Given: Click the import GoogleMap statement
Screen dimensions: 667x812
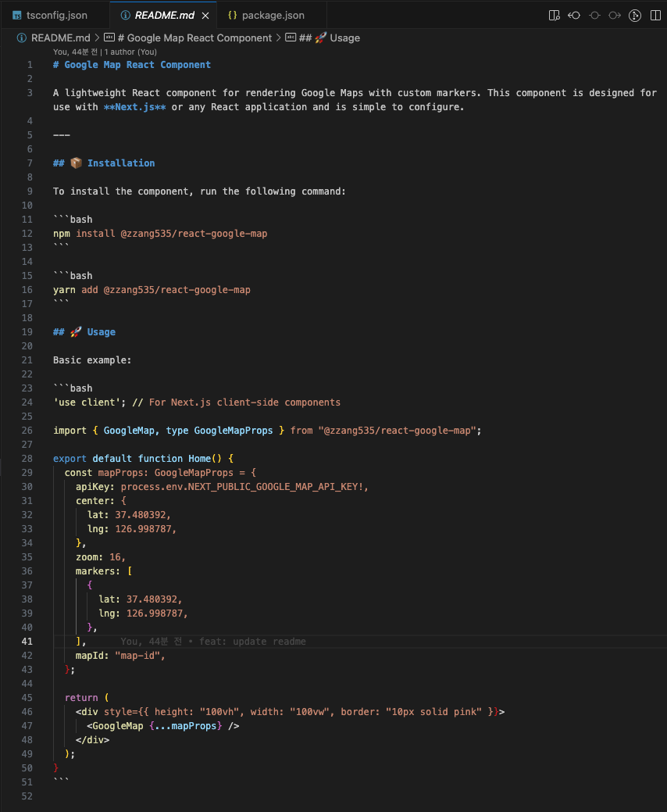Looking at the screenshot, I should coord(267,431).
